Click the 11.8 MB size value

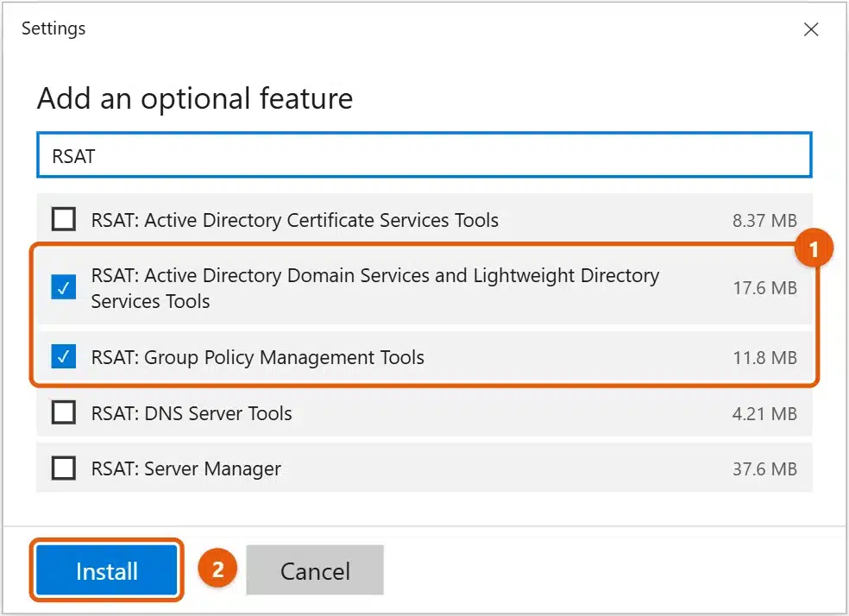[x=764, y=358]
